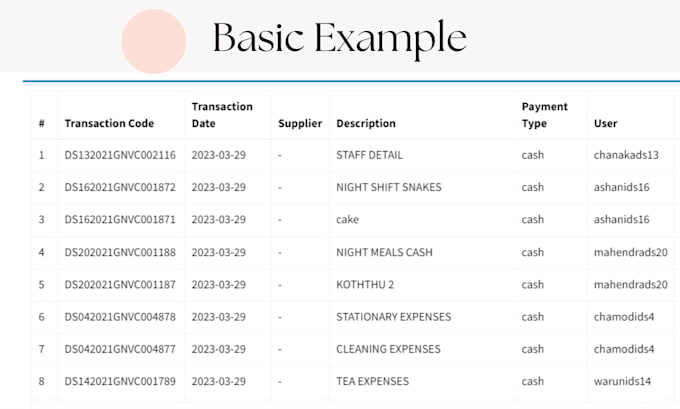Click the NIGHT SHIFT SNAKES description
This screenshot has height=409, width=680.
[389, 187]
